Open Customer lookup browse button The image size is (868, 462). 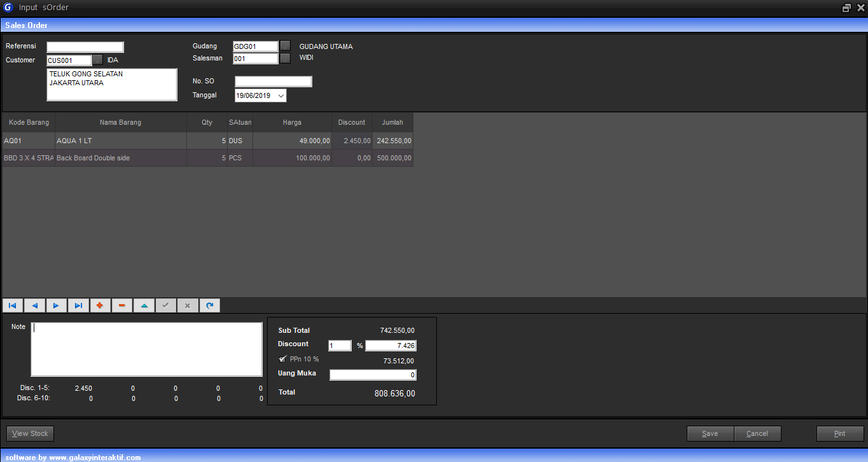[98, 60]
